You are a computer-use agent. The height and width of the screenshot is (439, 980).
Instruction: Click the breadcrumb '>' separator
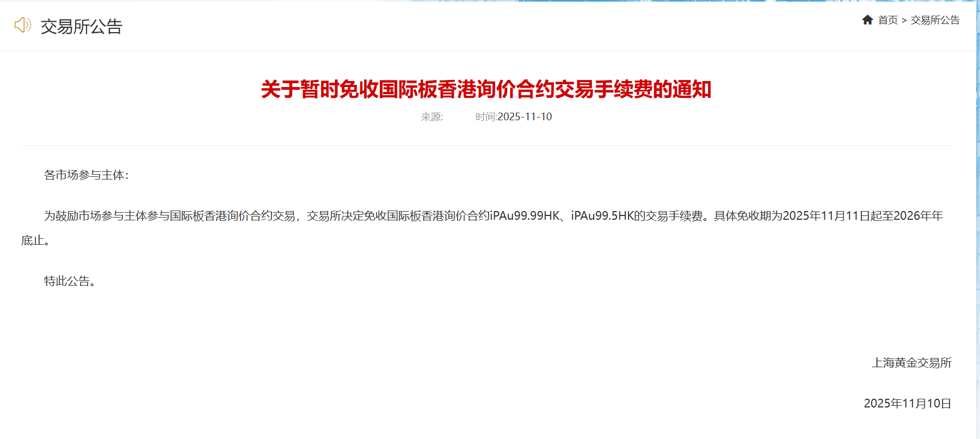tap(904, 20)
